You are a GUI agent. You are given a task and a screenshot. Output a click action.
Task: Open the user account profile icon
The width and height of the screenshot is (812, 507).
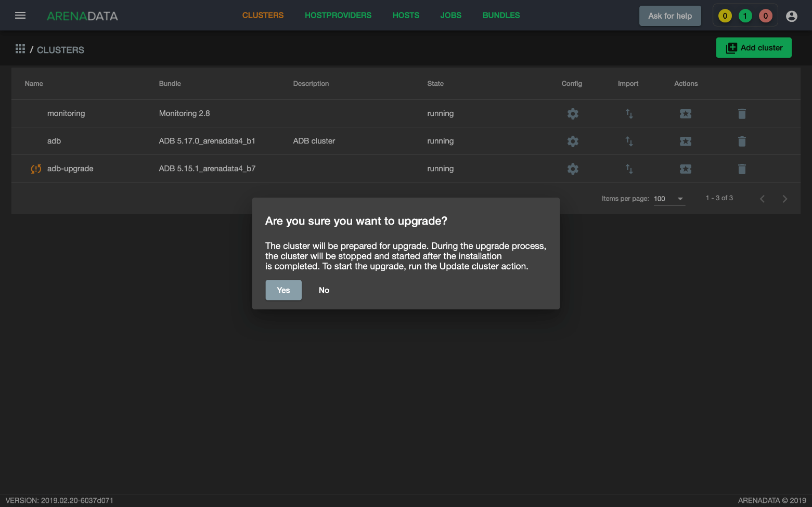791,16
